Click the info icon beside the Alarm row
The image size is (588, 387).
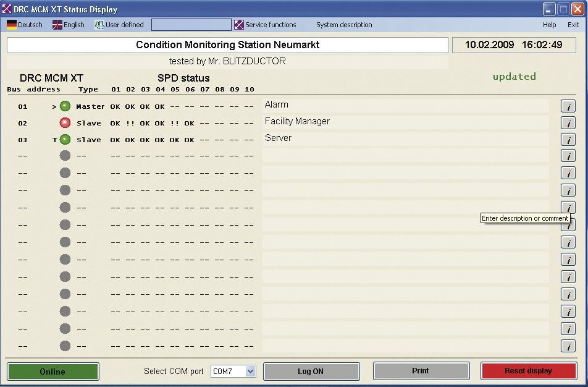pos(568,106)
